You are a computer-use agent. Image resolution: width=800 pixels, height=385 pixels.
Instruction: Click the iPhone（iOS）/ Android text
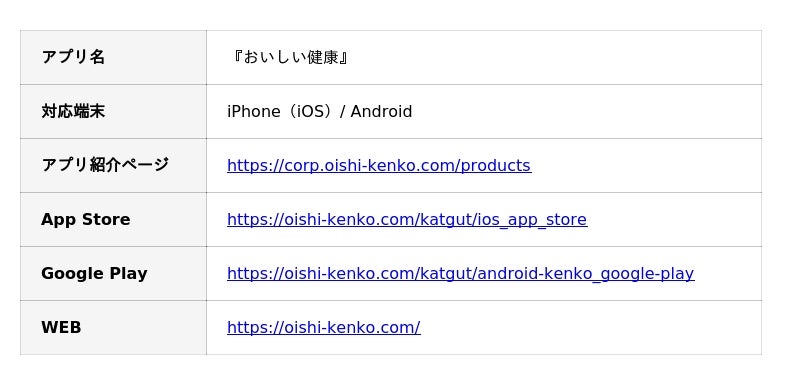(x=319, y=112)
